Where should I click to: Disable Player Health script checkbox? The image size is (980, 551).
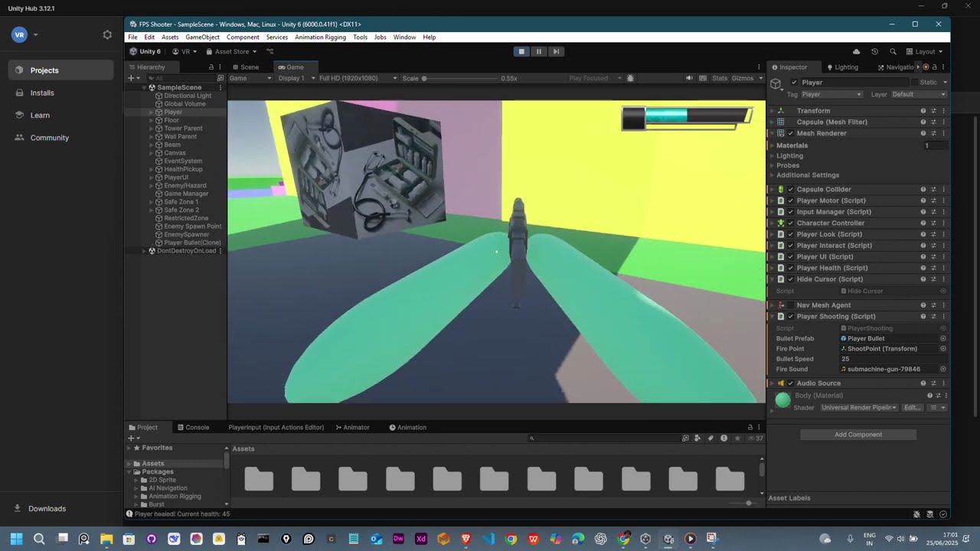tap(791, 268)
